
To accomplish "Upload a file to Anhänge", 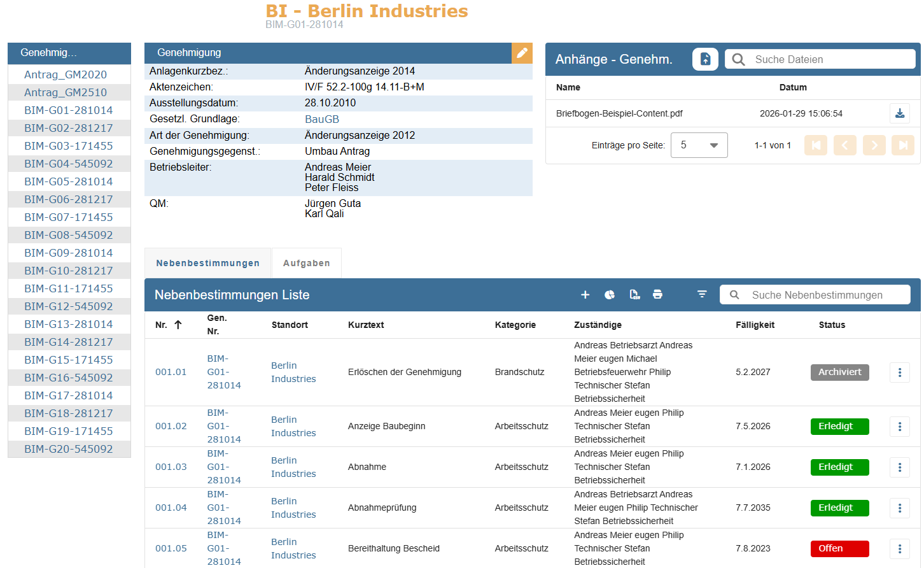I will (x=705, y=59).
